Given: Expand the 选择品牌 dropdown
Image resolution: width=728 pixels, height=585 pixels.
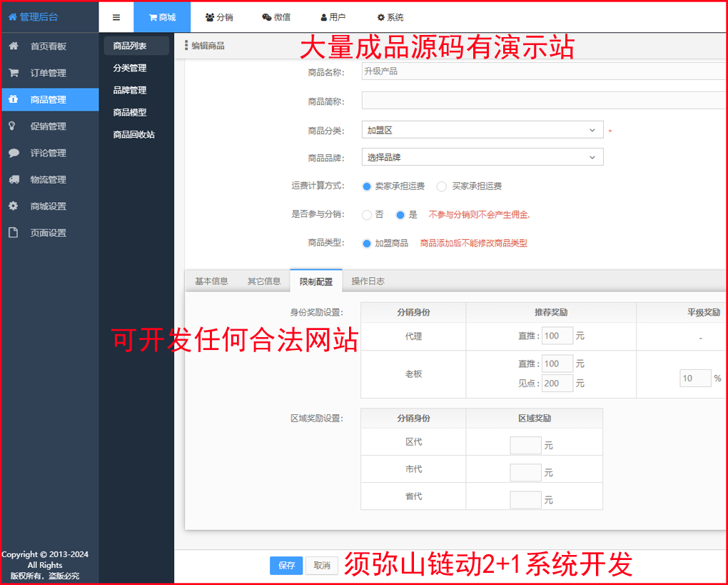Looking at the screenshot, I should pyautogui.click(x=482, y=156).
